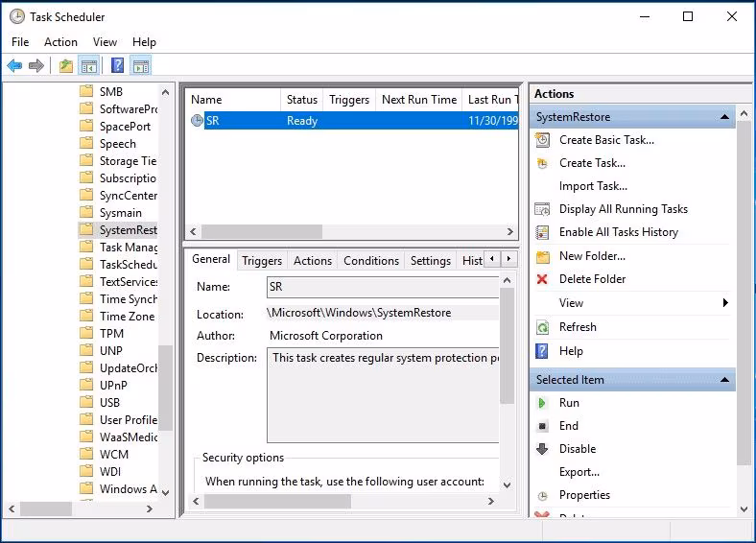Click the Name field containing SR
The height and width of the screenshot is (543, 756).
(383, 287)
